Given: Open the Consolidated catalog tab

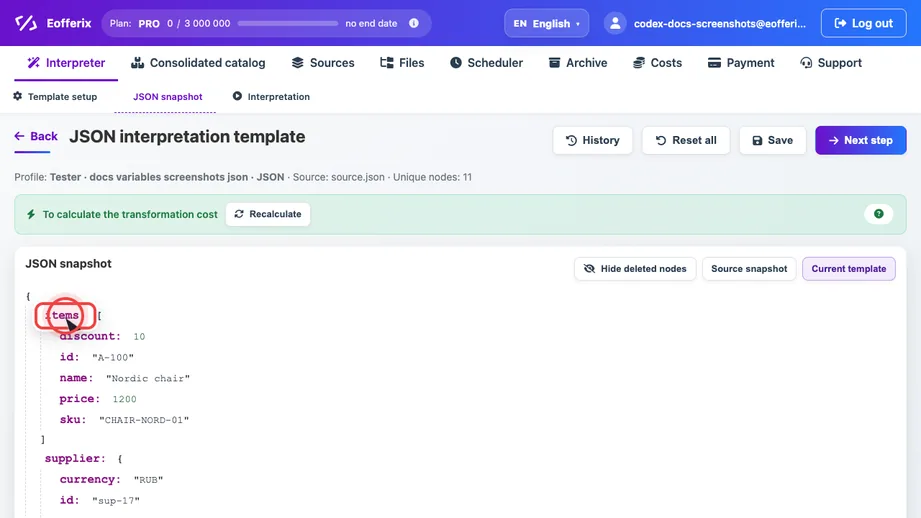Looking at the screenshot, I should (x=198, y=63).
